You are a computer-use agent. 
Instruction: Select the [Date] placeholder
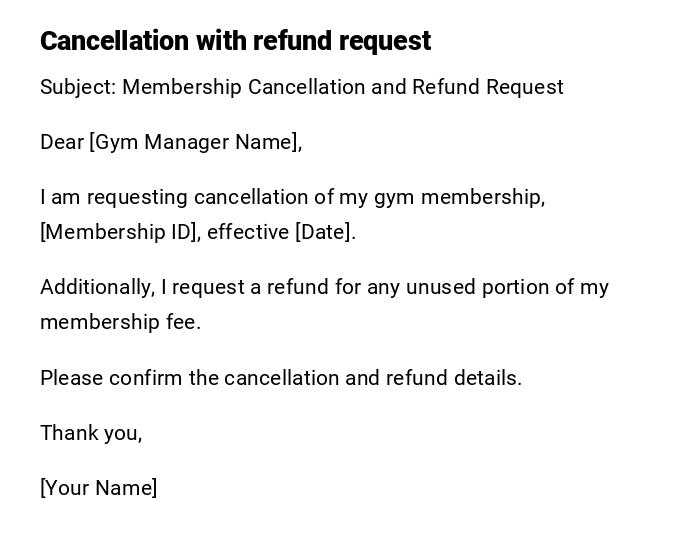click(324, 232)
